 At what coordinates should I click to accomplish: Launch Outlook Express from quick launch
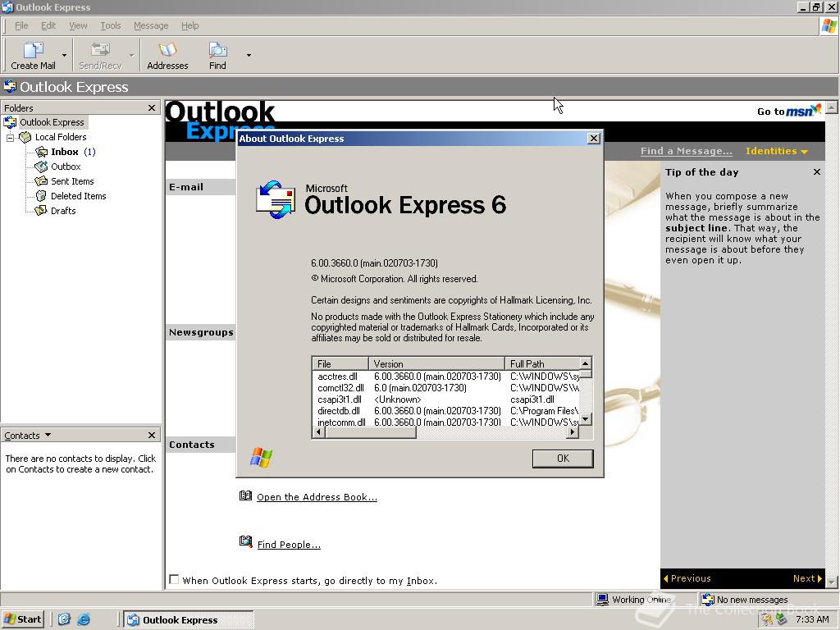click(x=64, y=619)
